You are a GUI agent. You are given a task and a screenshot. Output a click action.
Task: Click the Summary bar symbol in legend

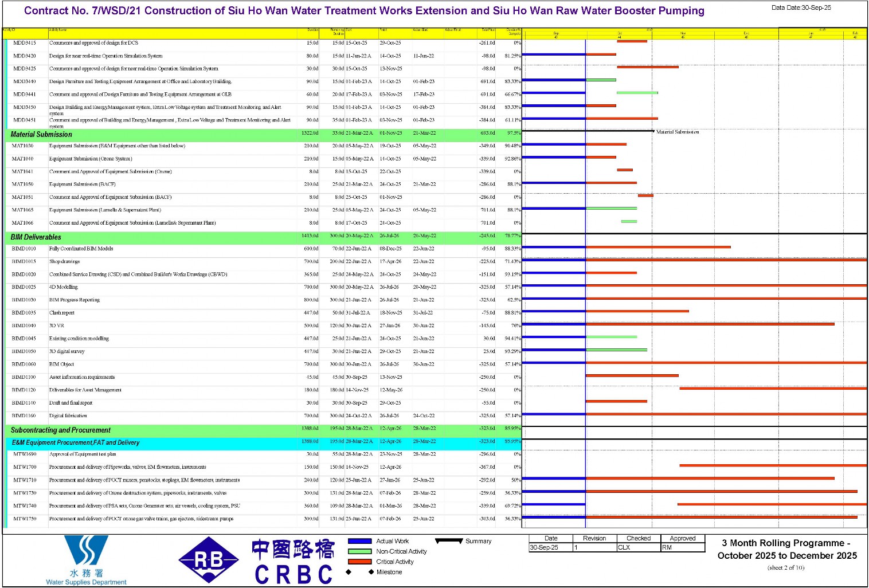point(449,541)
